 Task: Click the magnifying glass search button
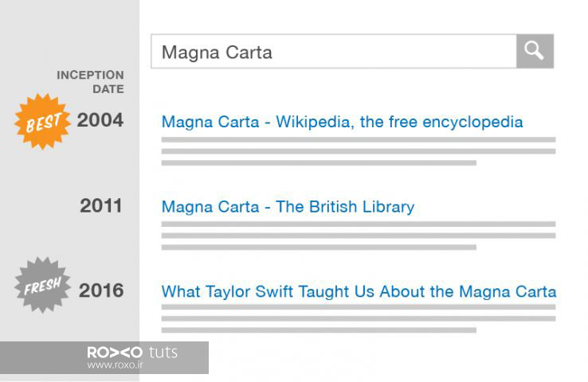[535, 51]
